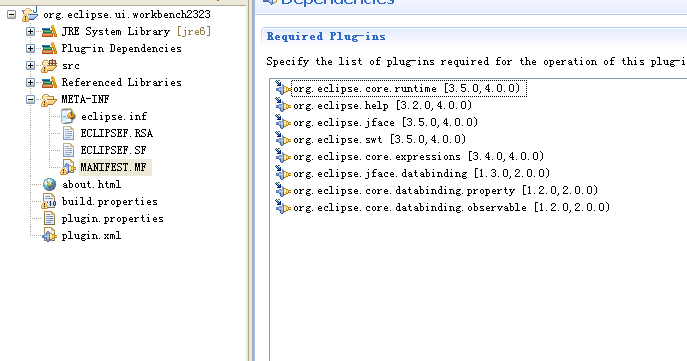Expand the Referenced Libraries node
The height and width of the screenshot is (361, 687).
point(30,83)
